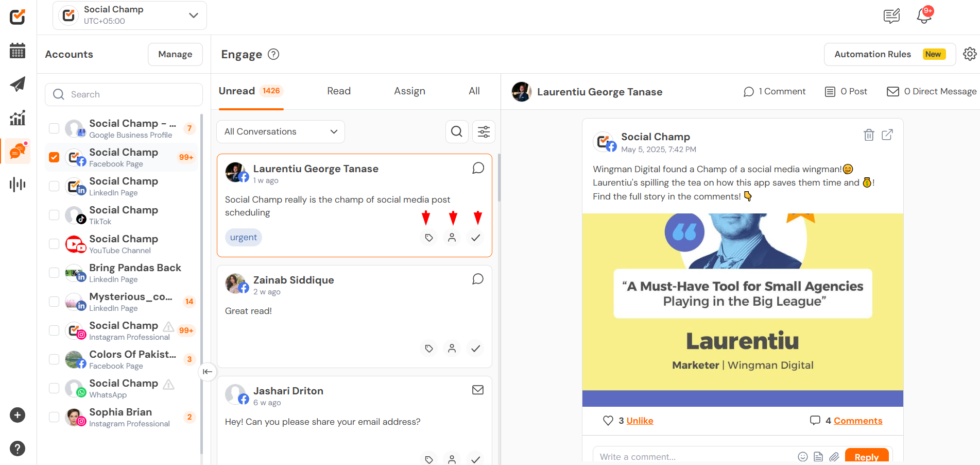Click tag icon on Laurentiu George Tanase card

click(428, 238)
